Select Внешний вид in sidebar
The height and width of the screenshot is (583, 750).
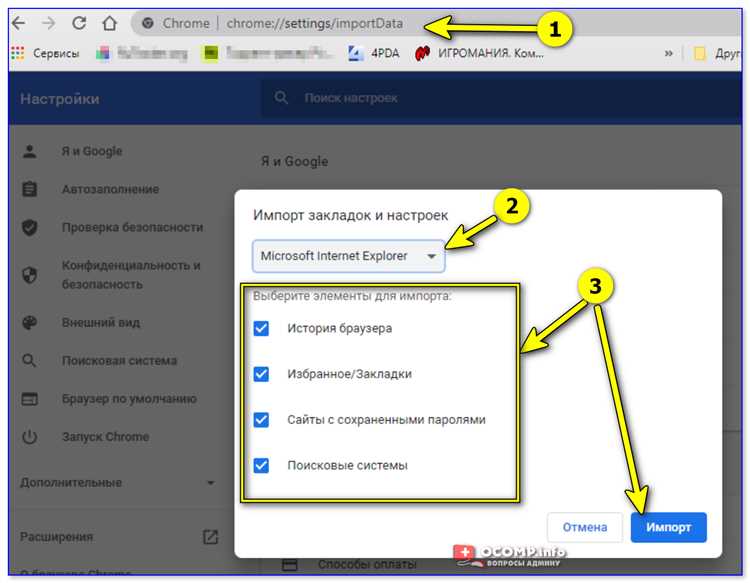(x=101, y=322)
